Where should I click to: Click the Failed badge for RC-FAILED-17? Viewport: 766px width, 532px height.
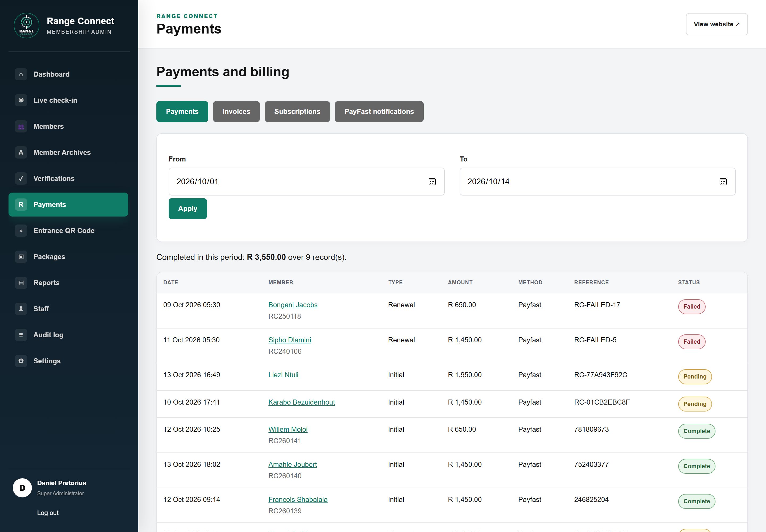tap(692, 307)
